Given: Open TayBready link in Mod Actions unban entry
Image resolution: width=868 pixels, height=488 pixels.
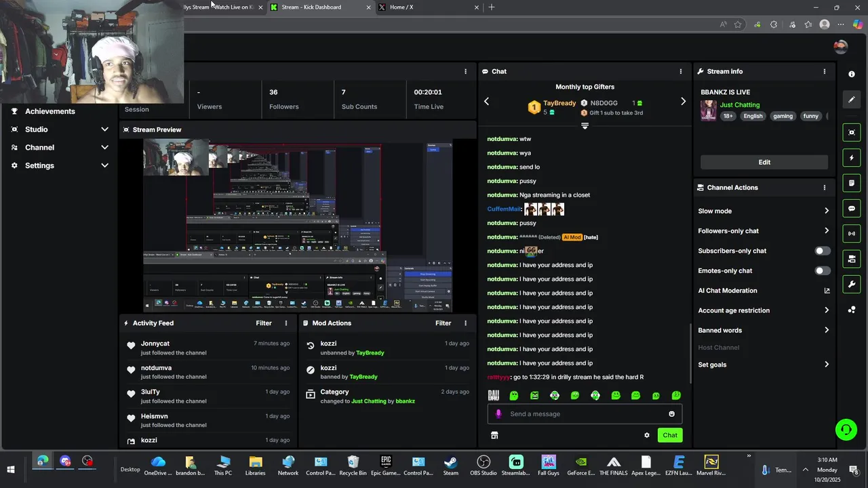Looking at the screenshot, I should pos(370,353).
